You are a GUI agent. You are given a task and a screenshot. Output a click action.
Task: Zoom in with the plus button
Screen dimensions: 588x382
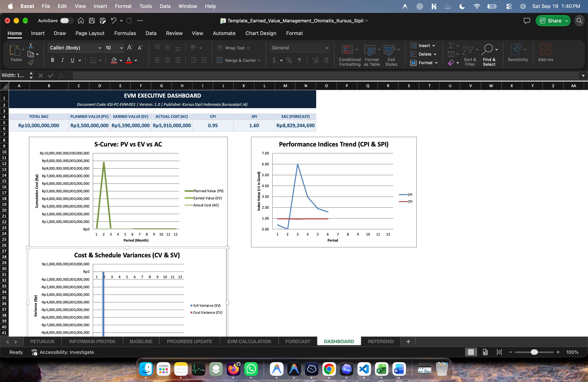(558, 352)
